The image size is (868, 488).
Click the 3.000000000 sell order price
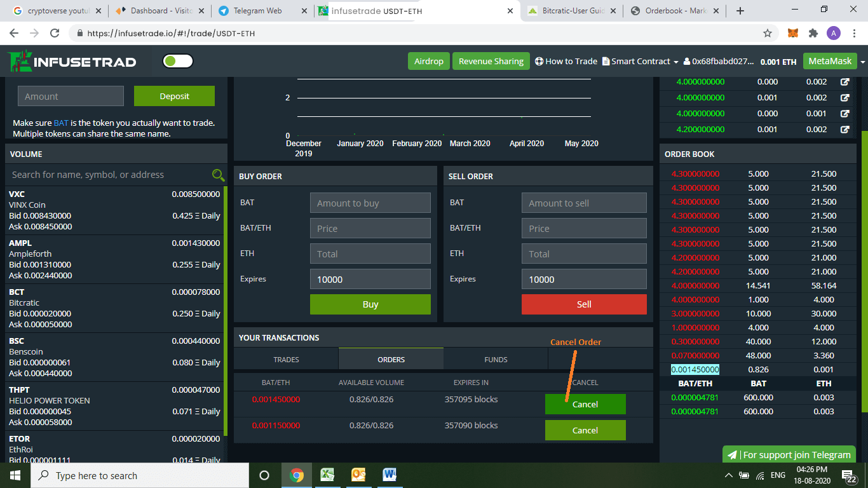pyautogui.click(x=695, y=313)
